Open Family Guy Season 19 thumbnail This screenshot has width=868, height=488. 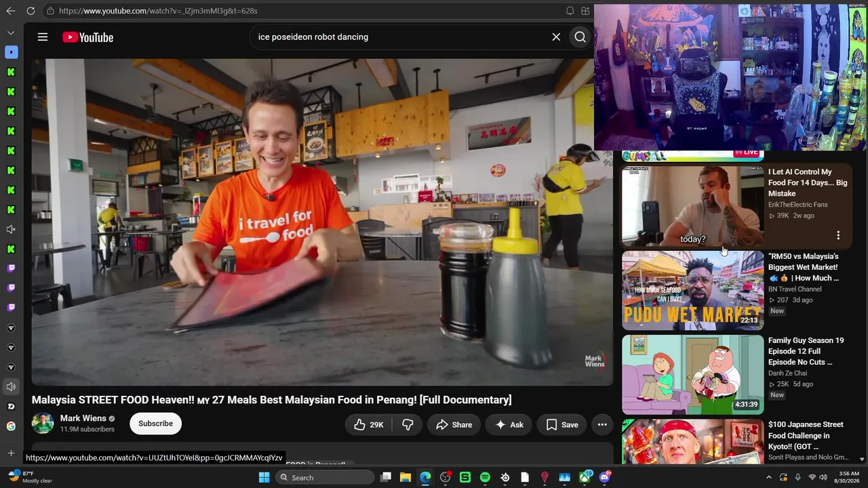[x=692, y=375]
